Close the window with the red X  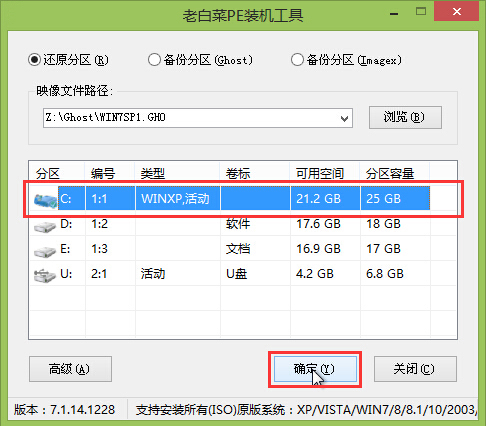click(x=457, y=12)
